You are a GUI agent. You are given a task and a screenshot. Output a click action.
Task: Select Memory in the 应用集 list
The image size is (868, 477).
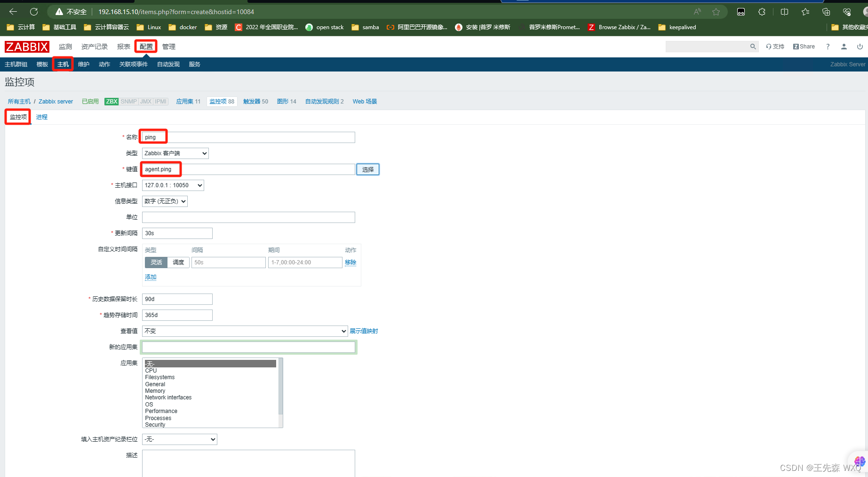tap(210, 391)
